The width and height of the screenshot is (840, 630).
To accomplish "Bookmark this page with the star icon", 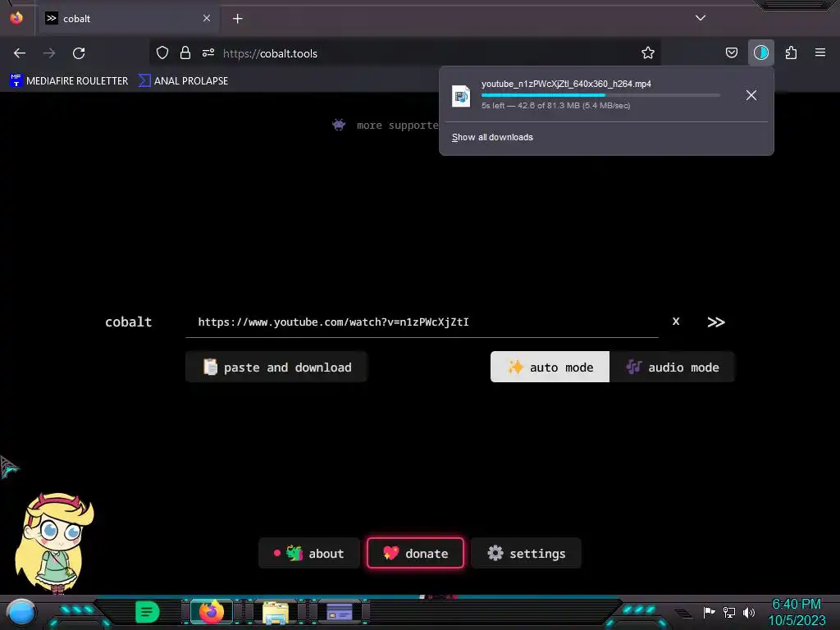I will [x=648, y=53].
